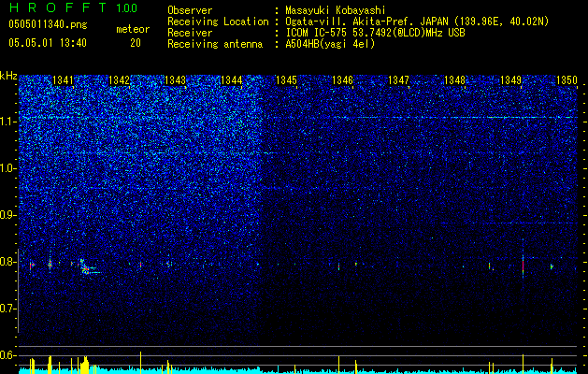Image resolution: width=588 pixels, height=374 pixels.
Task: Click the 1344 time marker
Action: tap(232, 80)
